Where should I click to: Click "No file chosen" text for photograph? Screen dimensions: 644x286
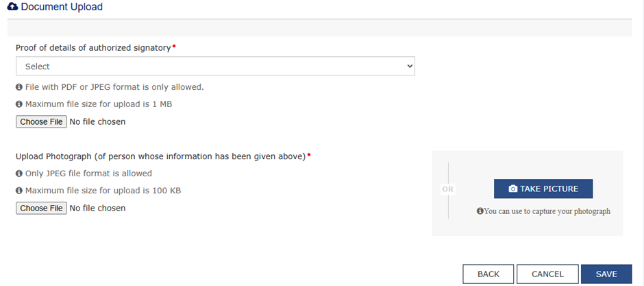98,208
